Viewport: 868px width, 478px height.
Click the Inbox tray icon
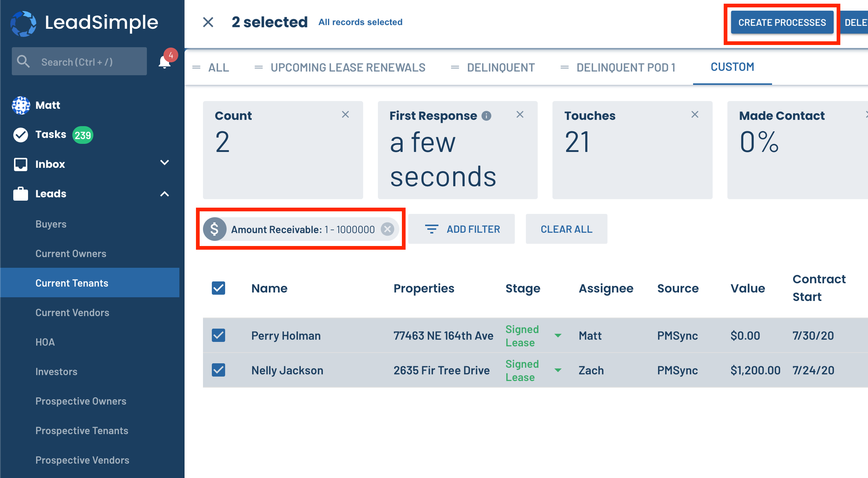point(21,164)
